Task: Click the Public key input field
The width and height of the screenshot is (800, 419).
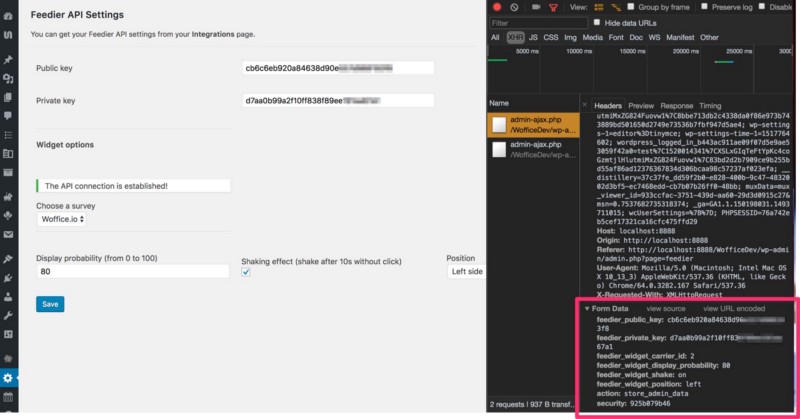Action: (x=338, y=68)
